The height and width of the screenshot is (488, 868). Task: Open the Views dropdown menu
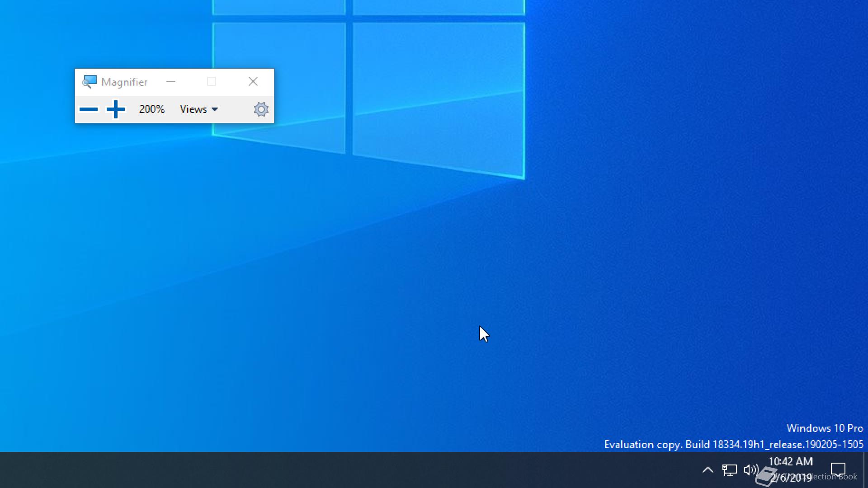(x=193, y=109)
